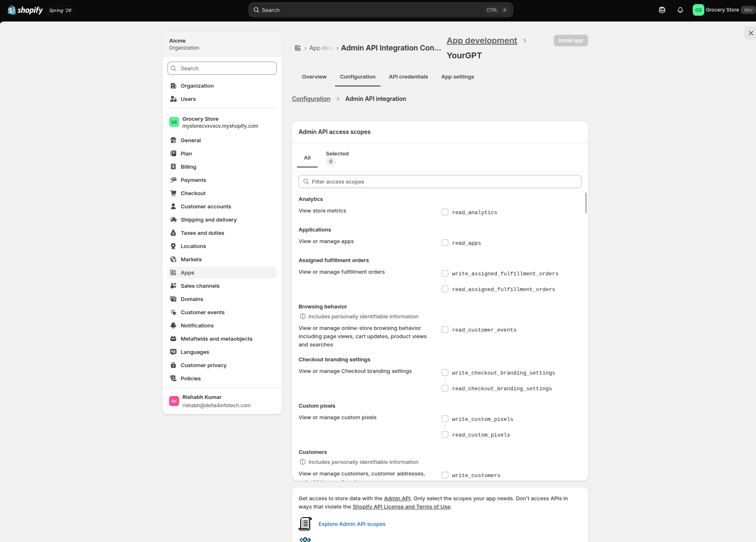Close the settings panel
This screenshot has height=542, width=756.
point(751,33)
